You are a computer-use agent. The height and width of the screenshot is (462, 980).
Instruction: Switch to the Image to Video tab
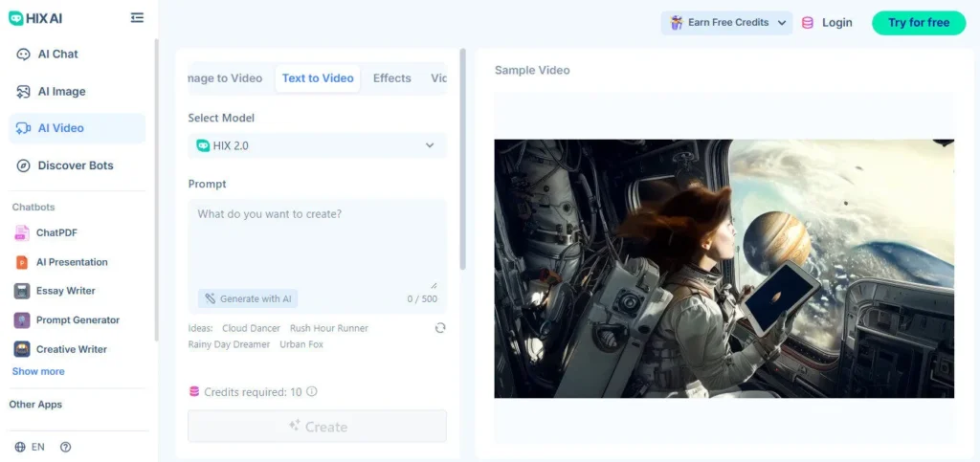(x=225, y=78)
